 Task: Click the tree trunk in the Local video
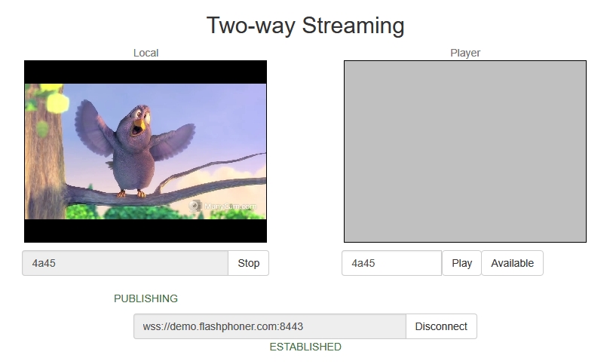click(x=43, y=156)
